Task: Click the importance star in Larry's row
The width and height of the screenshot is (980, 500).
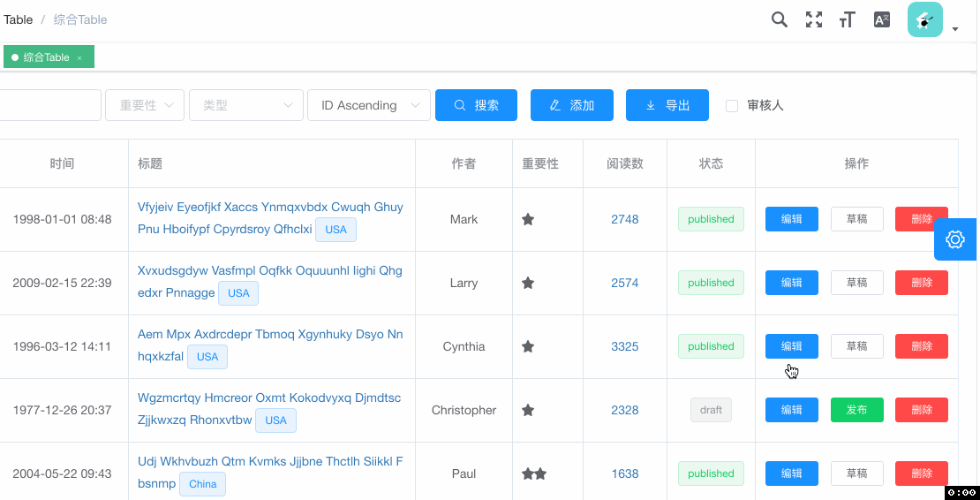Action: [528, 283]
